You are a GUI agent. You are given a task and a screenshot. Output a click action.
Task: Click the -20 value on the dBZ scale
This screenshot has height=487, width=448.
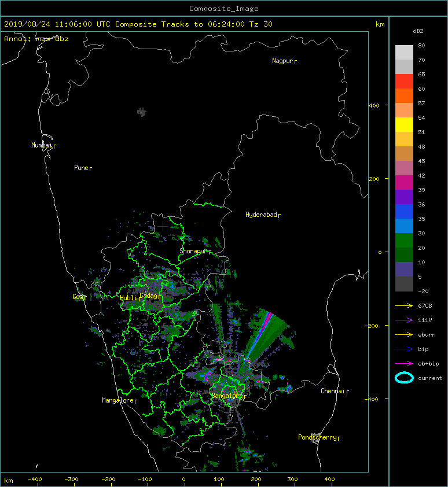coord(423,291)
